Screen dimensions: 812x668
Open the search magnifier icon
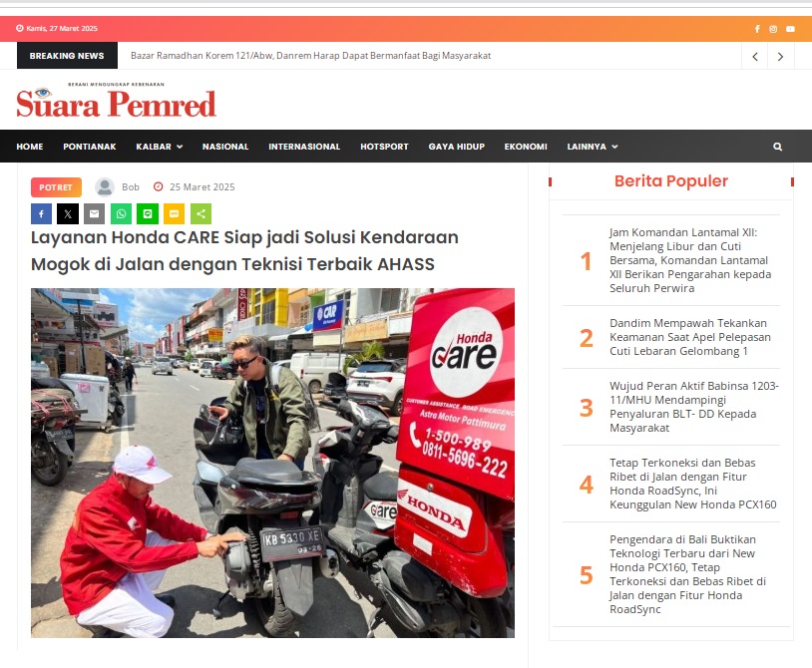click(777, 147)
